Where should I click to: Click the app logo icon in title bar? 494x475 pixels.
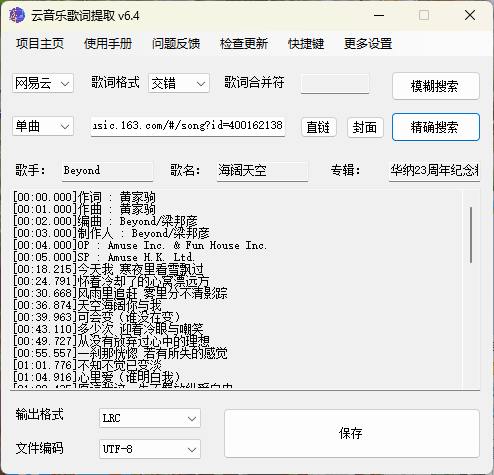tap(17, 15)
